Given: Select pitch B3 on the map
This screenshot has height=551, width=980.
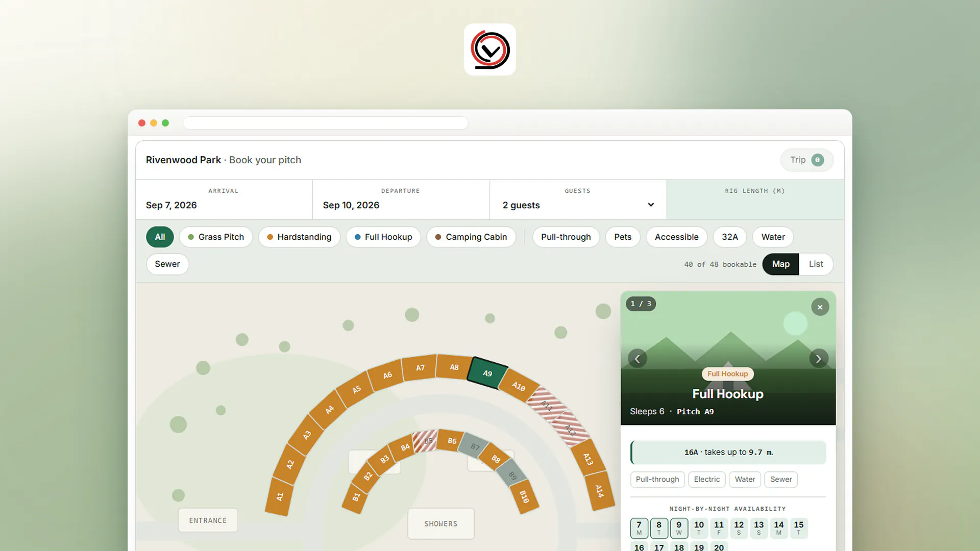Looking at the screenshot, I should coord(384,459).
